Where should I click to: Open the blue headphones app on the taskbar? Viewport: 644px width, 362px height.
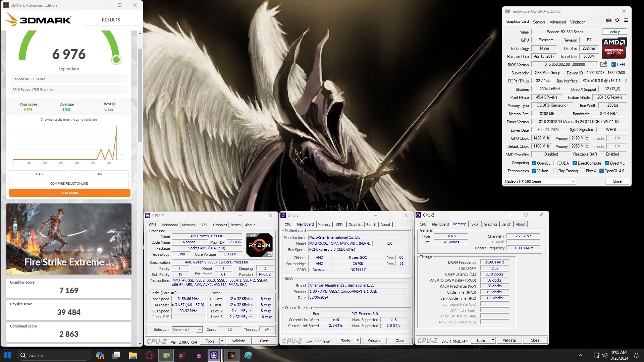coord(199,355)
